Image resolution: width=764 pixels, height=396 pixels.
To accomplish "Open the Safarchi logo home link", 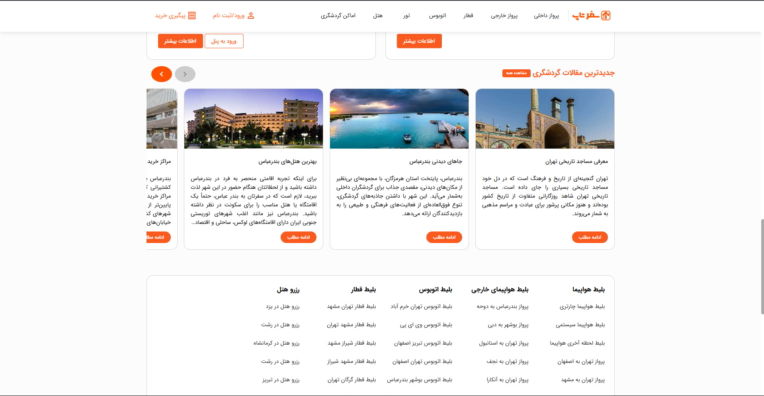I will coord(591,16).
